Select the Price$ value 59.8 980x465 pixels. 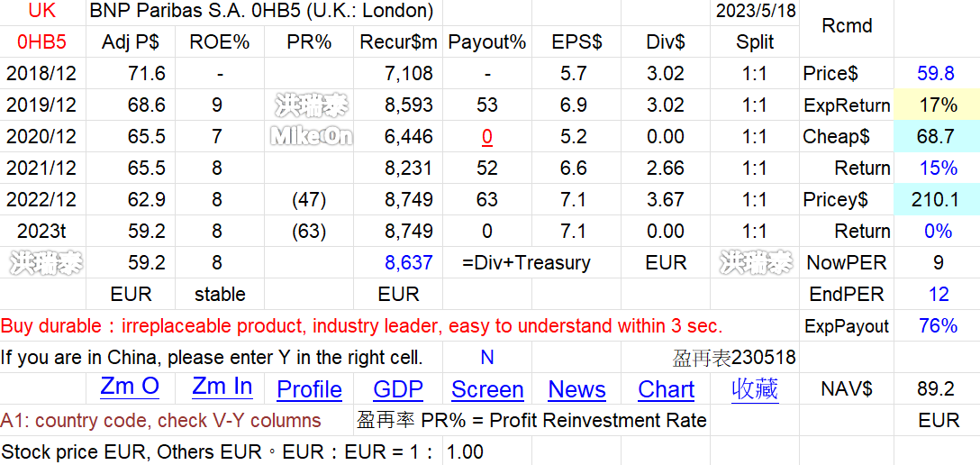[936, 73]
